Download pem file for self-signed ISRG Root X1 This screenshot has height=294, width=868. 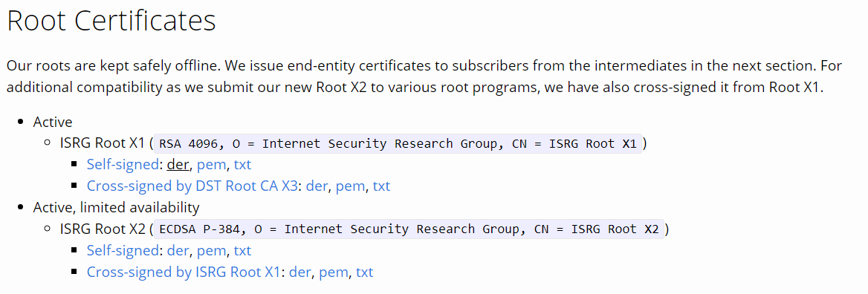211,165
